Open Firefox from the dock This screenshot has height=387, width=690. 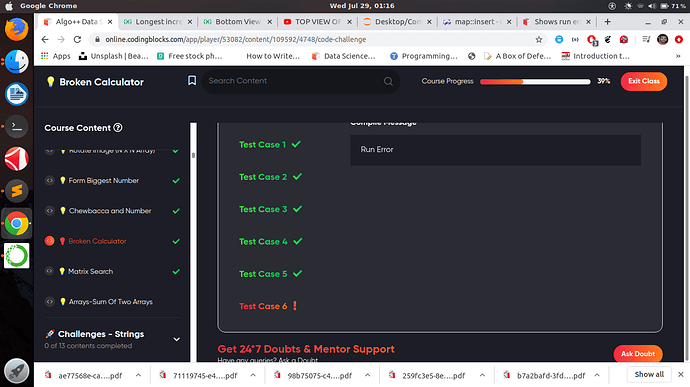click(17, 29)
